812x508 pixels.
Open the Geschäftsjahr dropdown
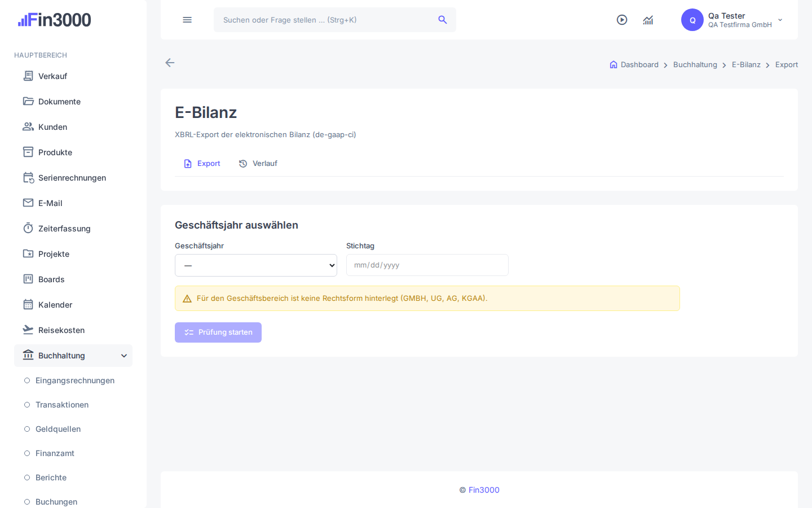click(256, 265)
